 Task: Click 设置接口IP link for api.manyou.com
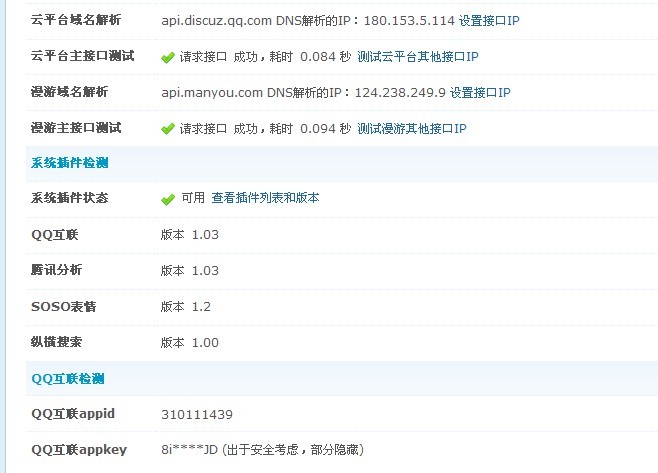coord(480,92)
